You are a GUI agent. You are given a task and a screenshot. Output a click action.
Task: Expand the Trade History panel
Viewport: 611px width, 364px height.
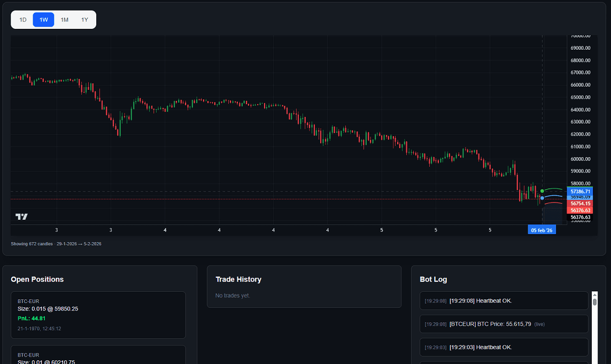pos(238,279)
